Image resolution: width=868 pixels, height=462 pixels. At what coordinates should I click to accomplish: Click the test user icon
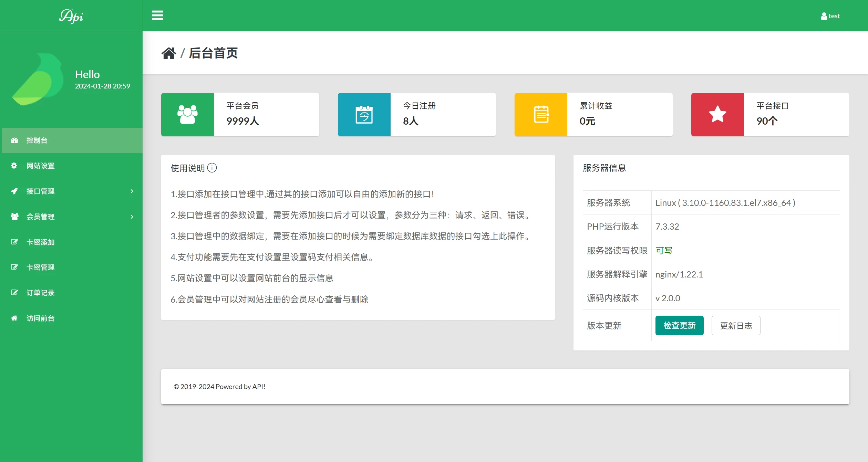(x=824, y=16)
